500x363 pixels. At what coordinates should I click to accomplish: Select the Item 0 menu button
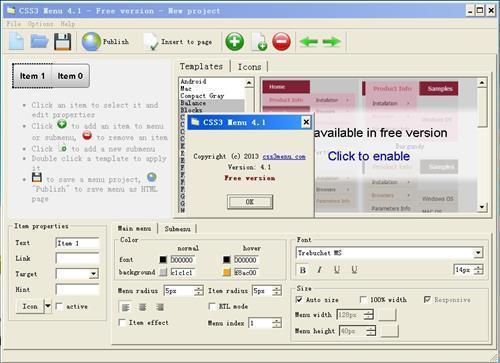(x=70, y=76)
